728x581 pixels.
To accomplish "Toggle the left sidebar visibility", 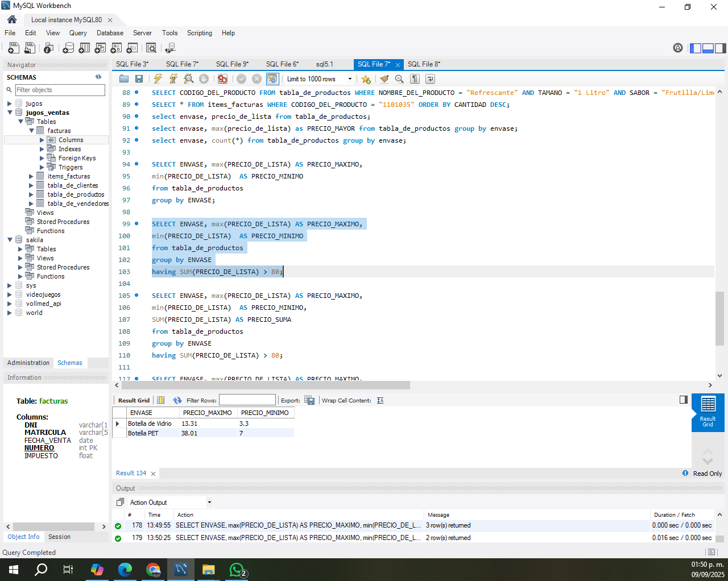I will tap(696, 48).
